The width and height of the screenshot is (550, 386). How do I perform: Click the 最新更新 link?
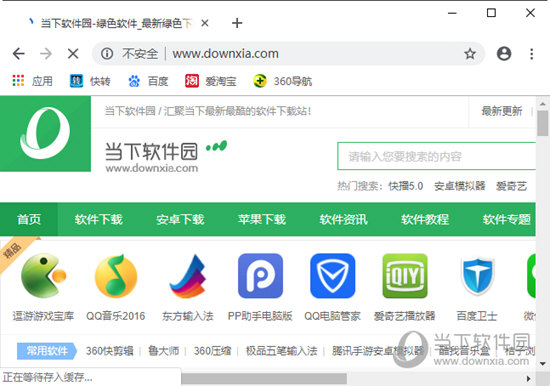(x=502, y=111)
